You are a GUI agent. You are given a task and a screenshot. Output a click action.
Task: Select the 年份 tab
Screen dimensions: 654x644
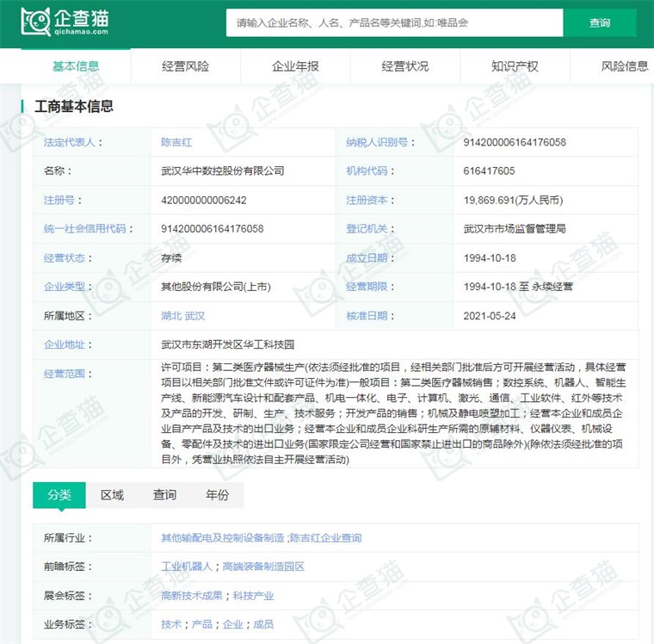[x=218, y=495]
